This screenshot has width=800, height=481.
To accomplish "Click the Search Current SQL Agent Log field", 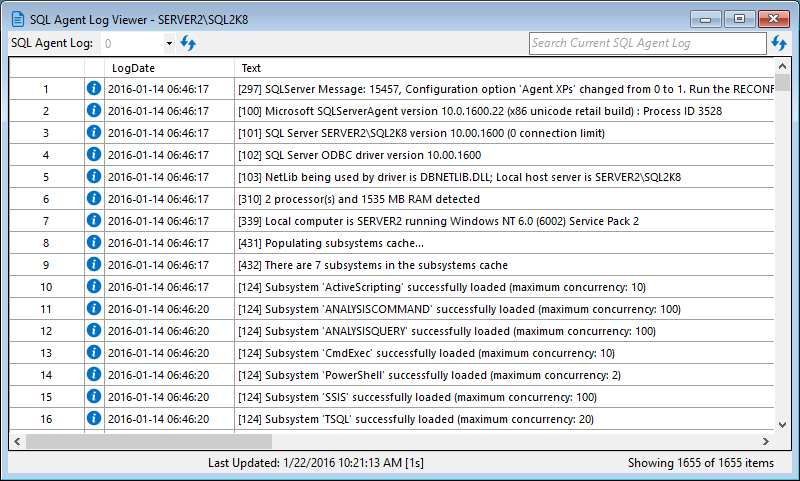I will pos(647,43).
